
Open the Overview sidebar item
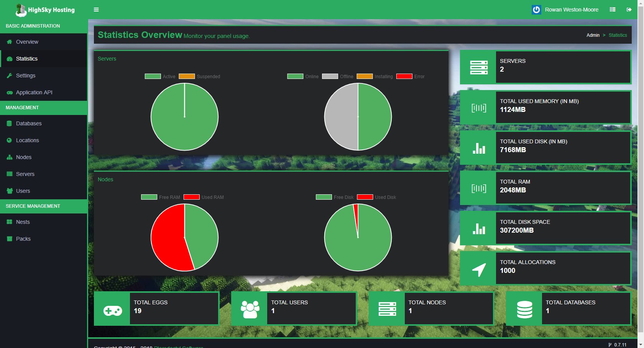(x=27, y=42)
